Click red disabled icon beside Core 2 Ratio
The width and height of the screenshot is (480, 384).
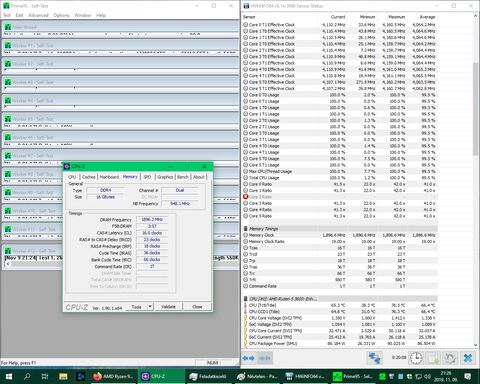tap(246, 197)
